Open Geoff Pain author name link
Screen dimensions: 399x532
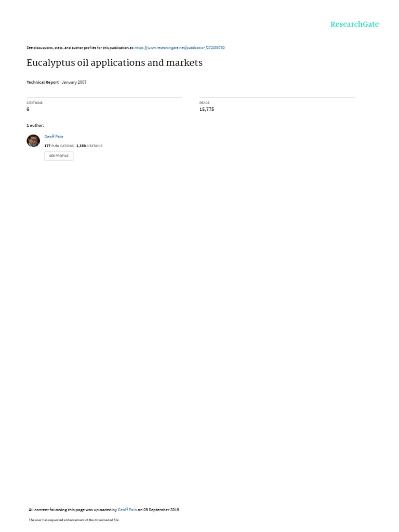click(54, 137)
